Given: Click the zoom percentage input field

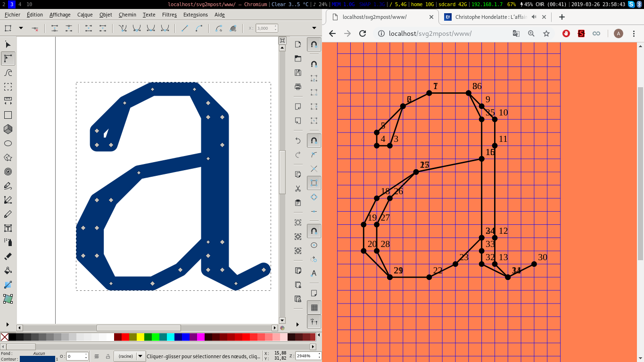Looking at the screenshot, I should coord(306,356).
